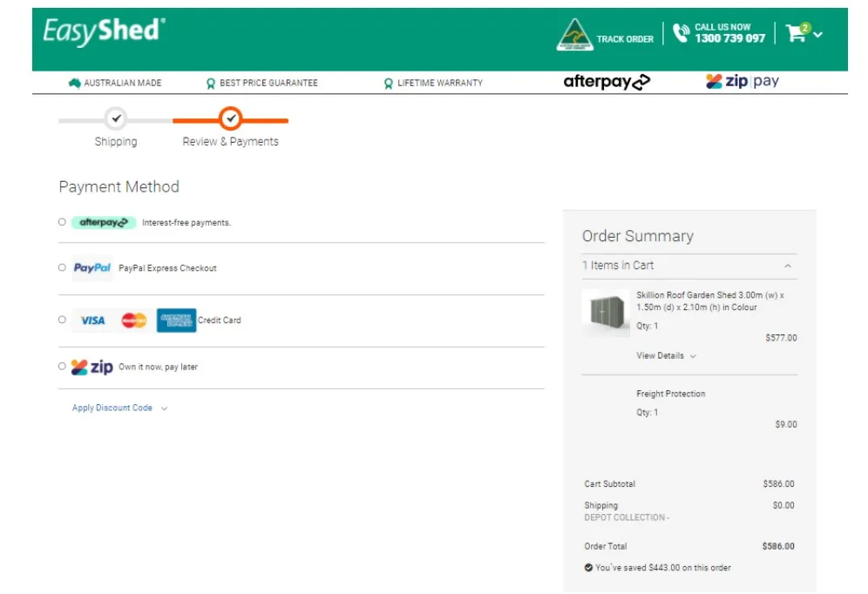Click the EasyShed logo
Screen dimensions: 868x594
click(104, 31)
